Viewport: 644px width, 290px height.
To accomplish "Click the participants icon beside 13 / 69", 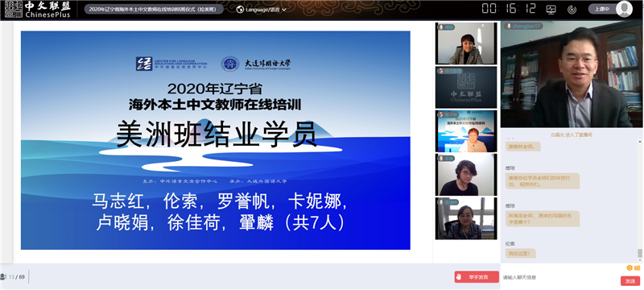I will point(3,277).
